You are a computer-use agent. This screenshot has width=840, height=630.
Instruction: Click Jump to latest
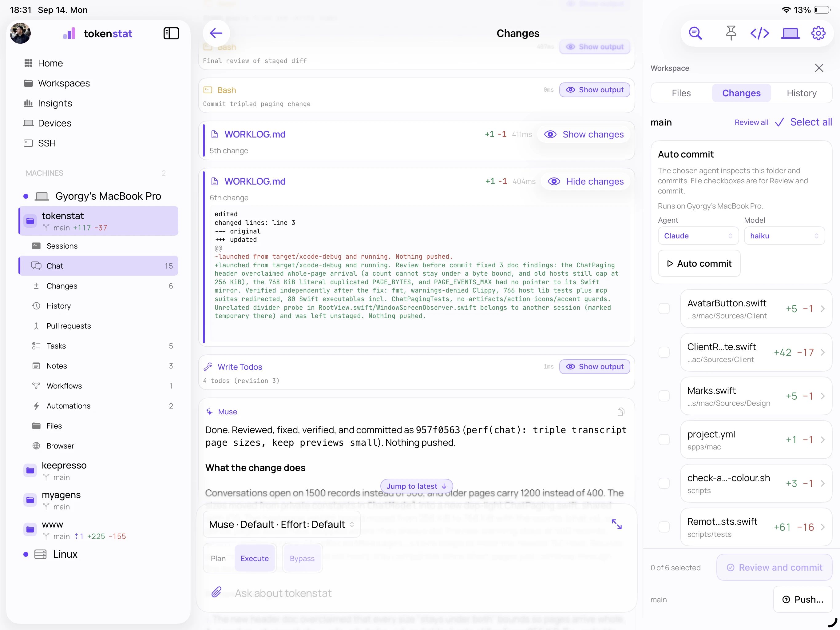click(416, 486)
